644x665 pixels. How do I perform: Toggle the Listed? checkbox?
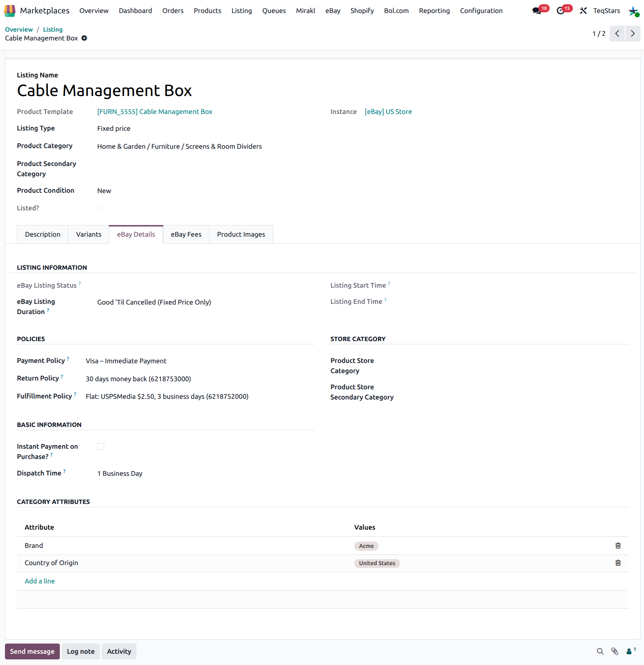click(101, 208)
